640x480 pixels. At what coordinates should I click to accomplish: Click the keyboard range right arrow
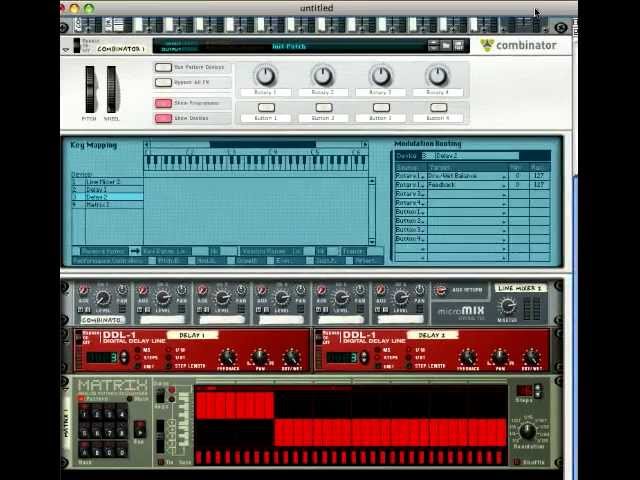click(x=364, y=144)
